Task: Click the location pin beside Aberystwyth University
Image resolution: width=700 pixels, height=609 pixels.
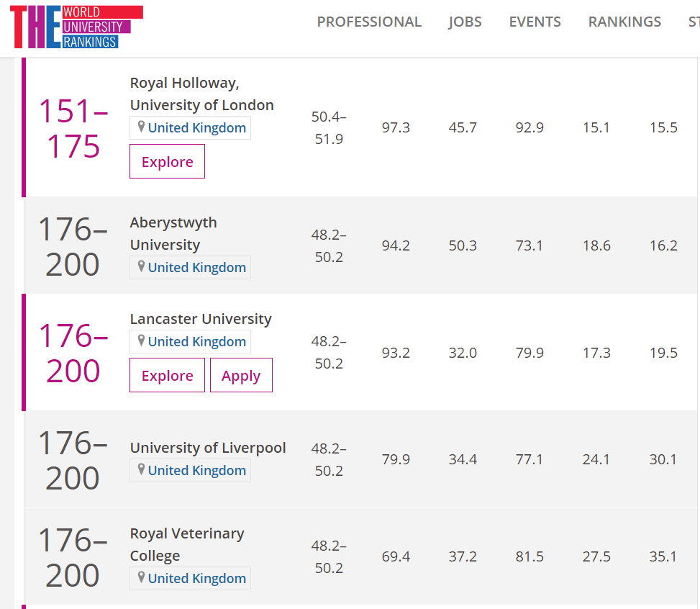Action: (141, 266)
